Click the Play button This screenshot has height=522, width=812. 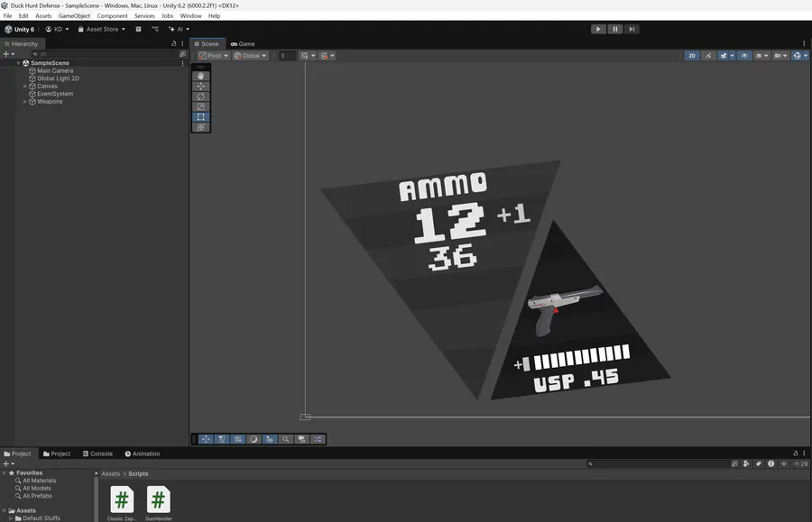(x=598, y=29)
